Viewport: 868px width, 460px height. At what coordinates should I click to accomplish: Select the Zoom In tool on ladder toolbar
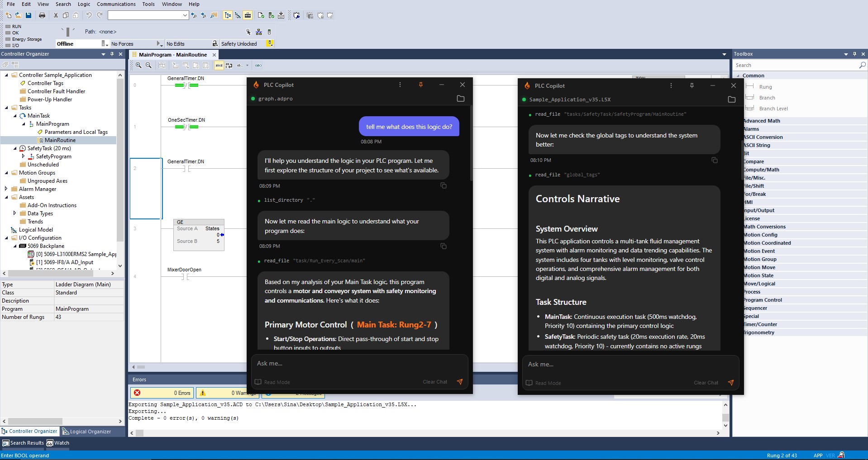(x=138, y=65)
